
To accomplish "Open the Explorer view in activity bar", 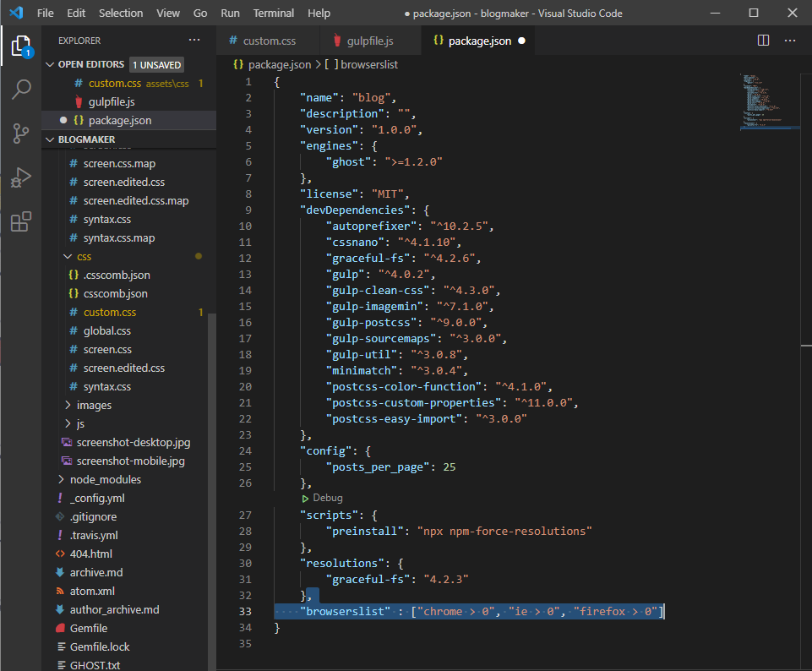I will (21, 46).
